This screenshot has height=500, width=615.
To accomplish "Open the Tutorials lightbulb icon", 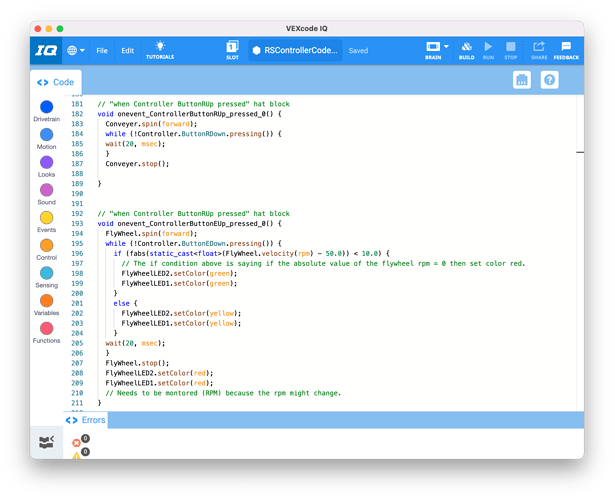I will click(x=160, y=50).
